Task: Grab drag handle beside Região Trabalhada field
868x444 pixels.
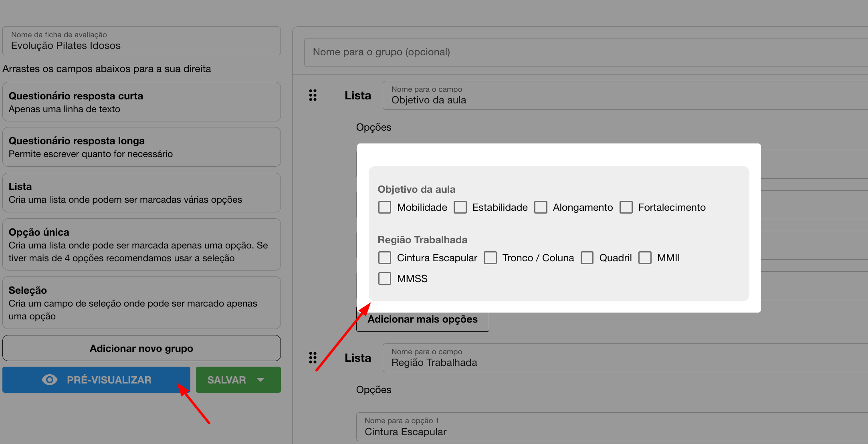Action: point(313,358)
